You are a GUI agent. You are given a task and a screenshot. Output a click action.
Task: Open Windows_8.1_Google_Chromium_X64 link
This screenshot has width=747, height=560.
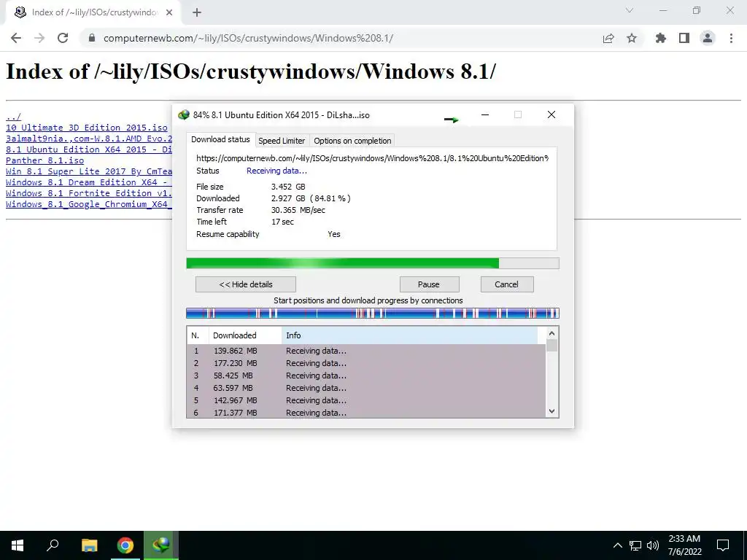[x=89, y=204]
